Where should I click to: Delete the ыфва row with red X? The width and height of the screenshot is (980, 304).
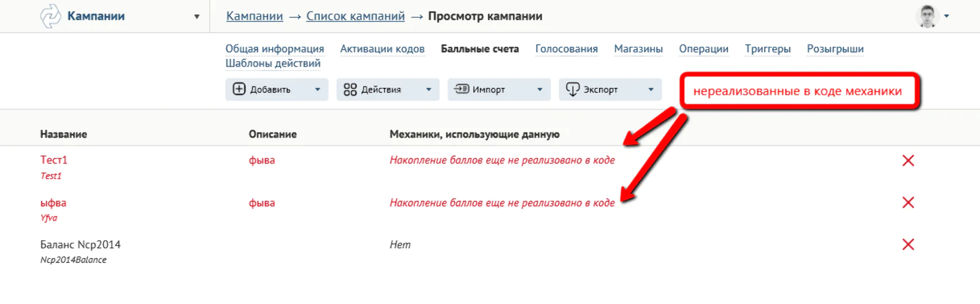(908, 203)
